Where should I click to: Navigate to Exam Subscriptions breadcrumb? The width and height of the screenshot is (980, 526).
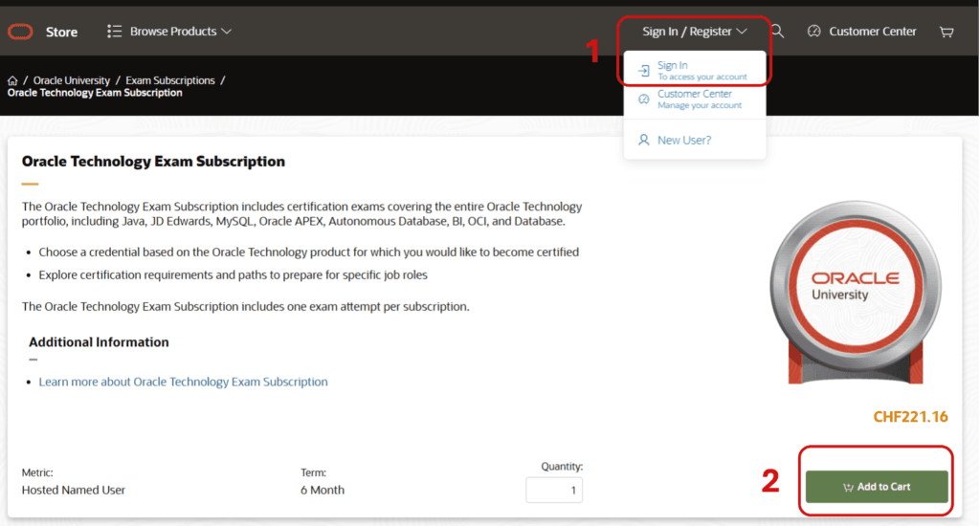170,81
